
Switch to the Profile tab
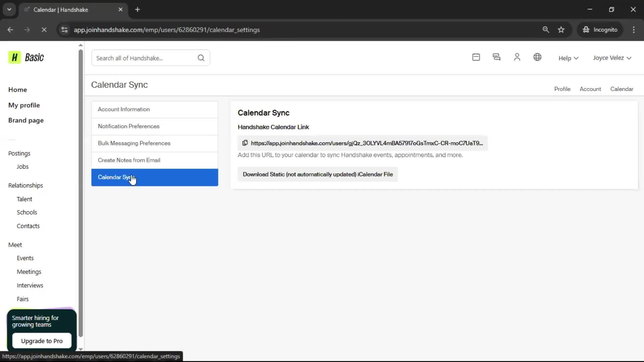coord(562,89)
